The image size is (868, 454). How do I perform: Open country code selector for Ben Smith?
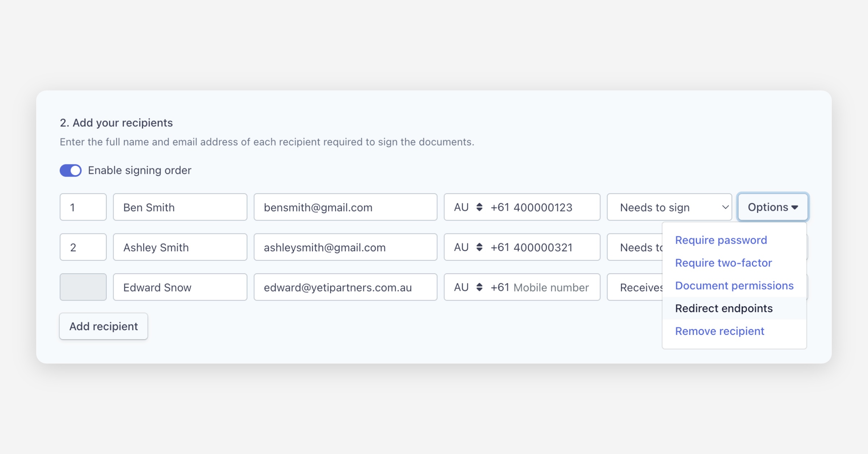(x=468, y=207)
